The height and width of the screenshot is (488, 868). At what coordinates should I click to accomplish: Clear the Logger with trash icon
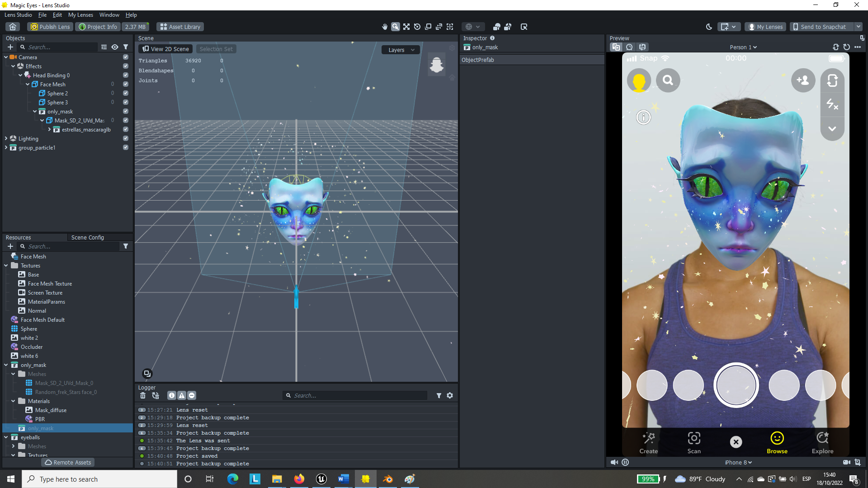pyautogui.click(x=143, y=395)
